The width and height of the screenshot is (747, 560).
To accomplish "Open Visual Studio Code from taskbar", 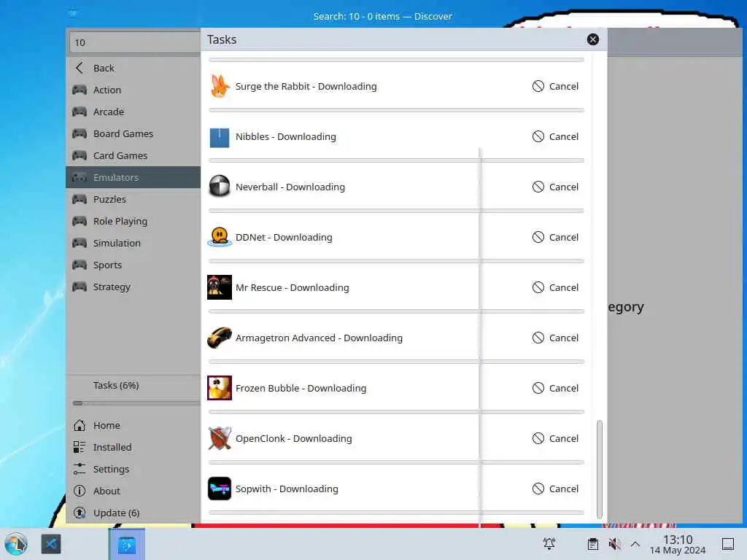I will [51, 544].
